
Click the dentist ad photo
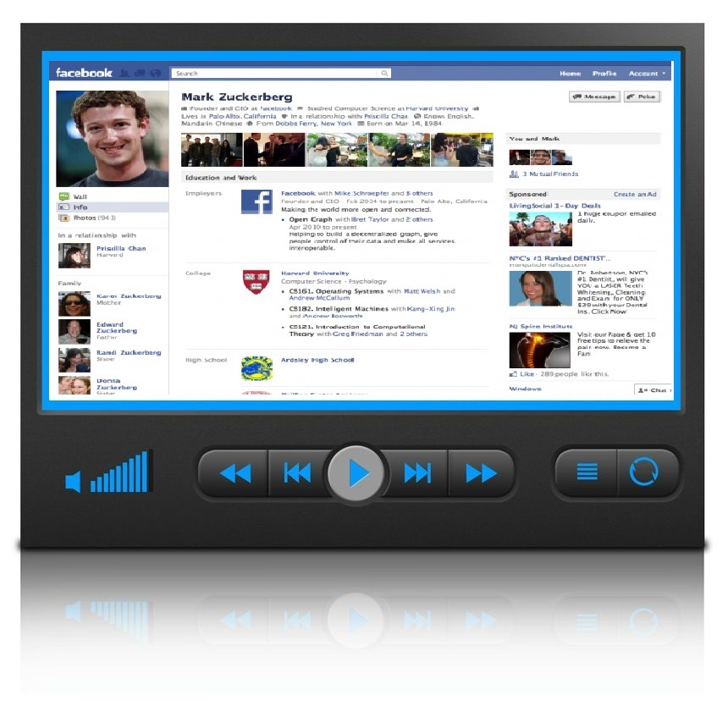click(540, 289)
